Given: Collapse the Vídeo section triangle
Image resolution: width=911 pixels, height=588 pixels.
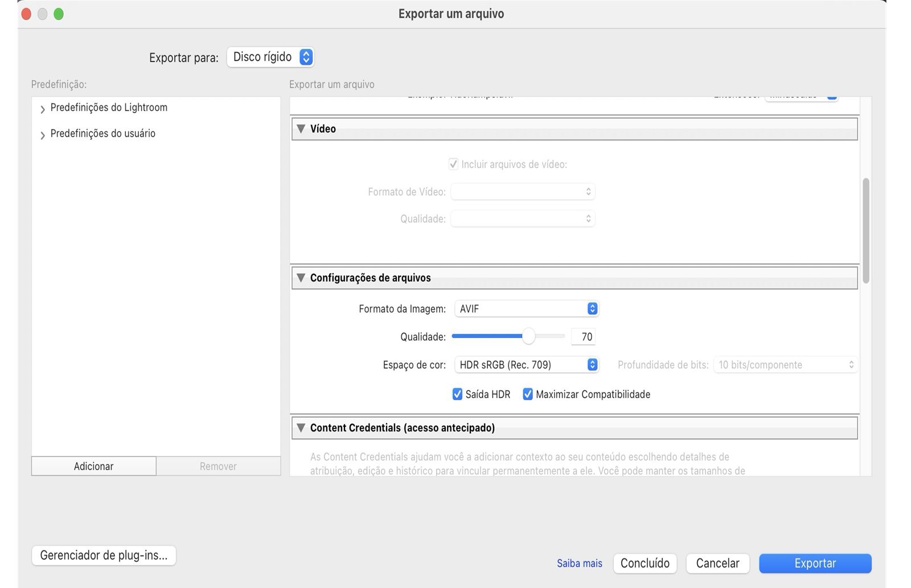Looking at the screenshot, I should pyautogui.click(x=301, y=129).
